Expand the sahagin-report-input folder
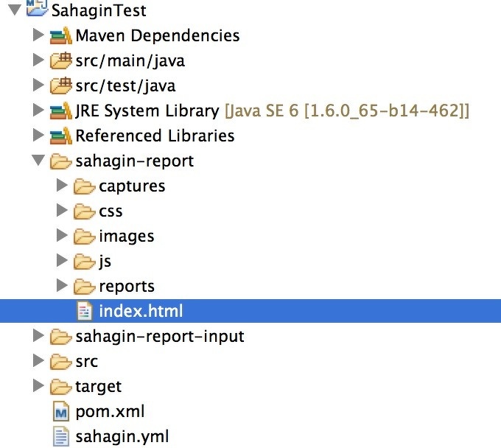 click(x=38, y=336)
